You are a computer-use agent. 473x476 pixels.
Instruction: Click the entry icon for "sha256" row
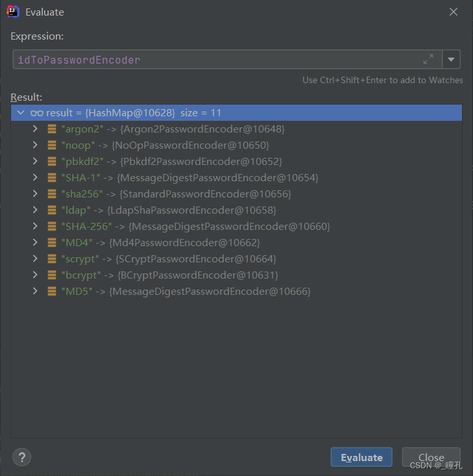coord(52,194)
